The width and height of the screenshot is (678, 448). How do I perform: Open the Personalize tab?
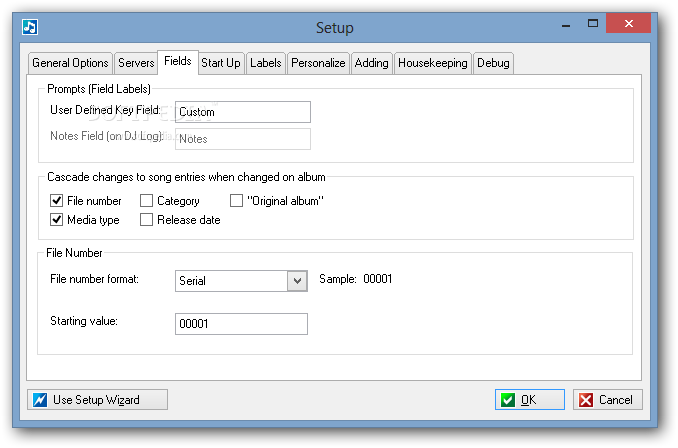point(318,63)
